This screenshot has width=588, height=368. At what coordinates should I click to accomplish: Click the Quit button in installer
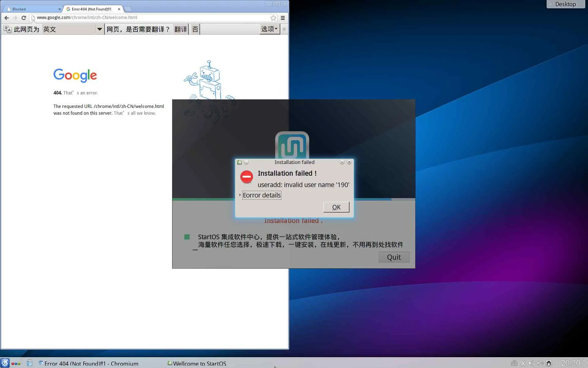pyautogui.click(x=394, y=257)
